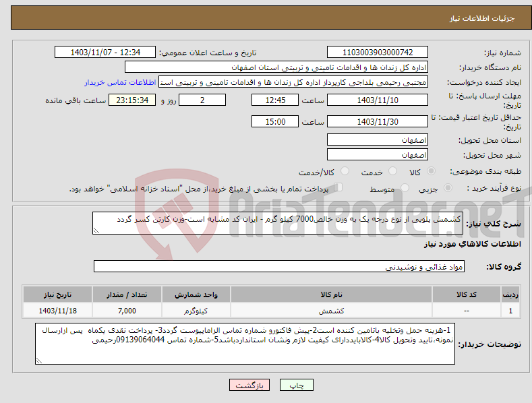532x403 pixels.
Task: Click the resize handle of description textarea
Action: coord(96,231)
